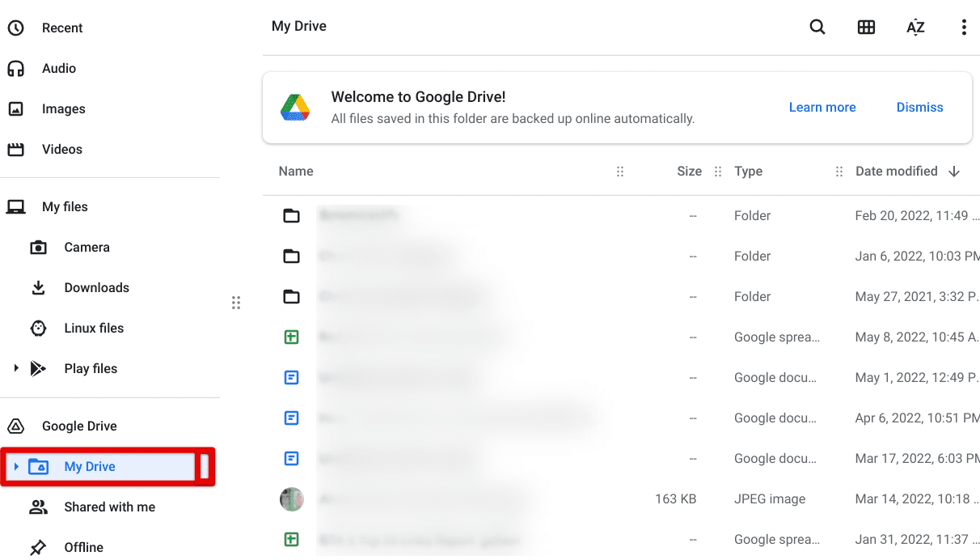Screen dimensions: 980x560
Task: Click spreadsheet icon dated May 8, 2022
Action: (292, 337)
